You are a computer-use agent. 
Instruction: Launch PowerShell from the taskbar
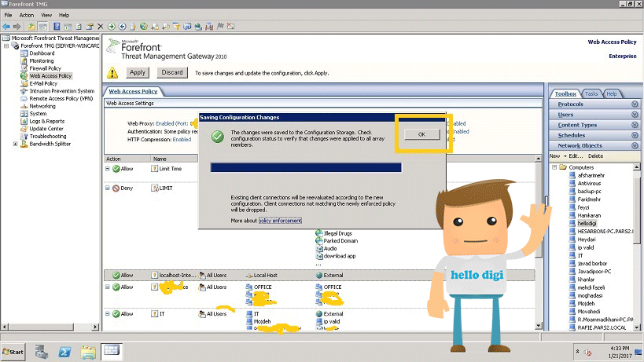coord(64,352)
